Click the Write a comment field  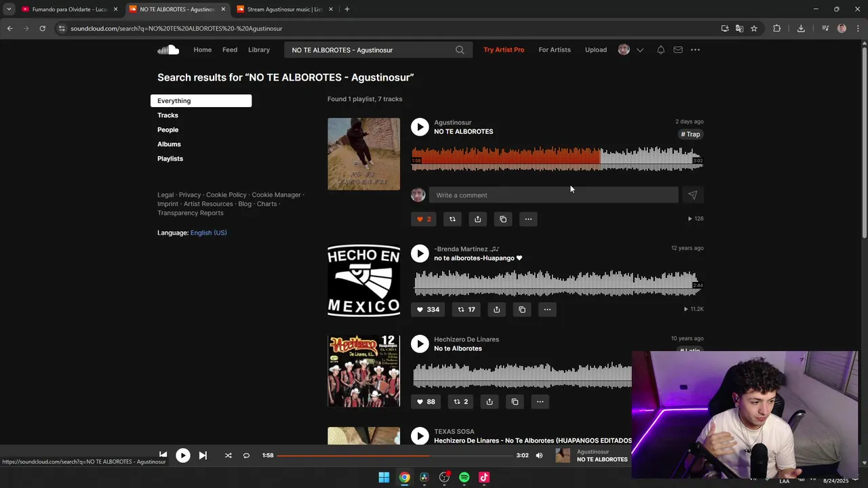point(553,195)
